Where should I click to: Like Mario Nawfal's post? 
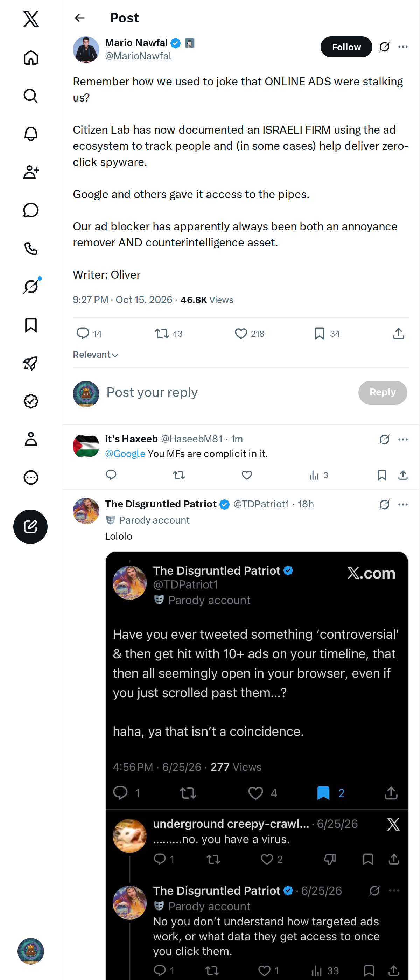coord(249,334)
